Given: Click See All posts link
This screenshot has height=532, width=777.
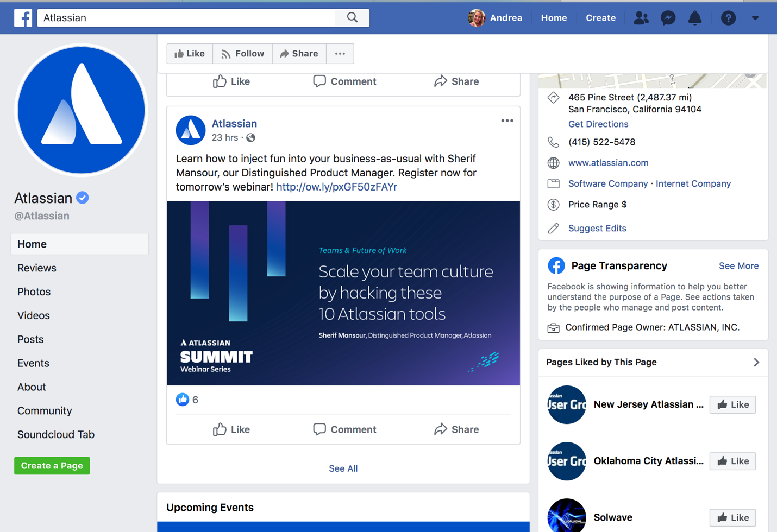Looking at the screenshot, I should 343,468.
